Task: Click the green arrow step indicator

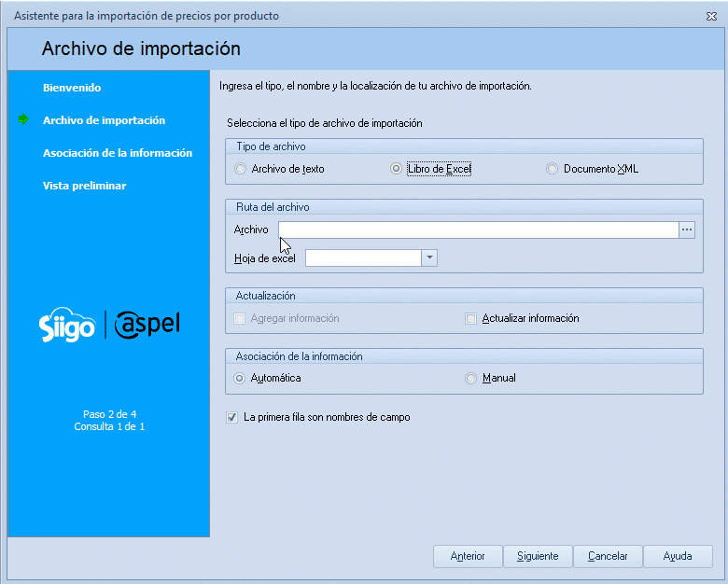Action: click(23, 120)
